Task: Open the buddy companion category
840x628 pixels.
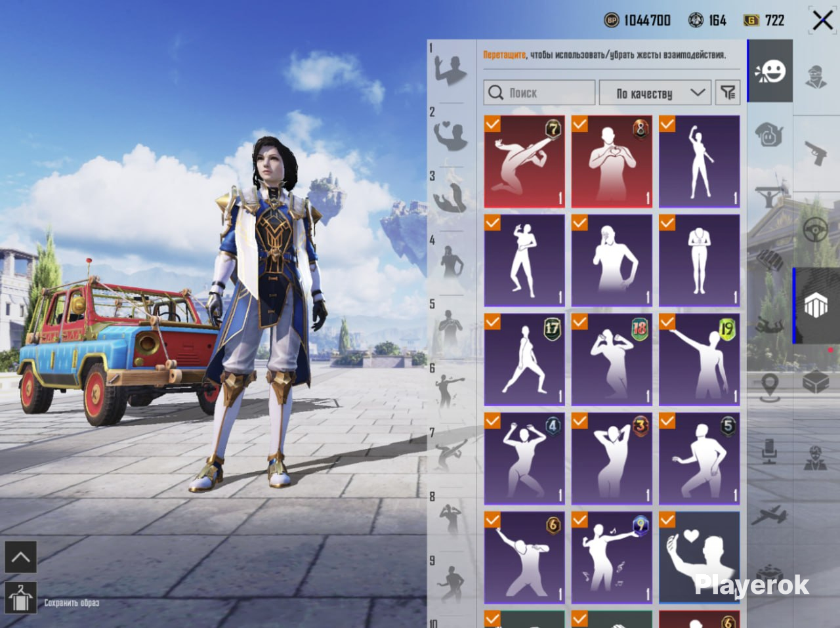Action: 770,135
